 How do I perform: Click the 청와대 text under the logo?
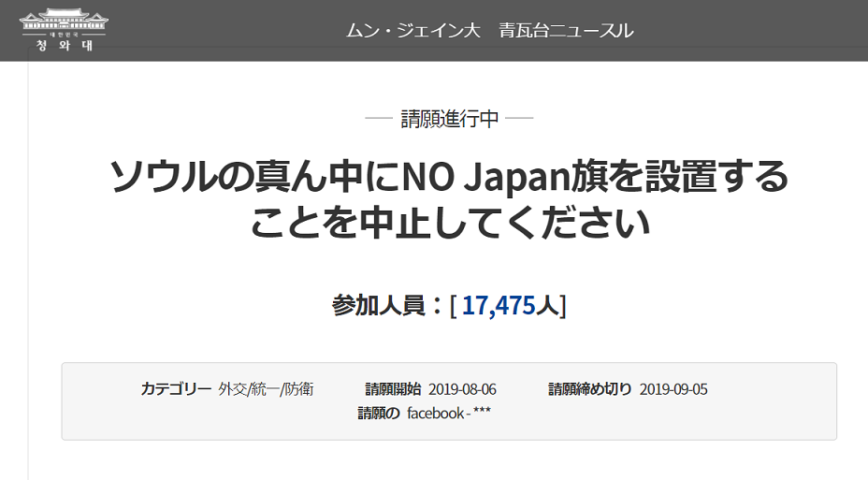click(x=64, y=45)
